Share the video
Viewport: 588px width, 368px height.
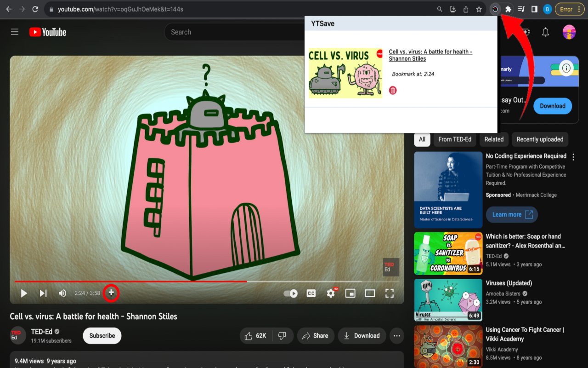click(x=316, y=336)
